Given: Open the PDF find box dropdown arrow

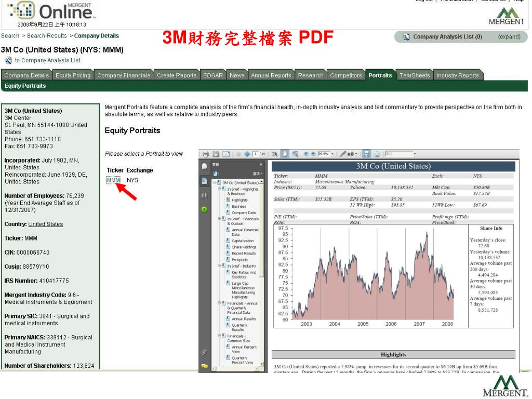Looking at the screenshot, I should [415, 154].
